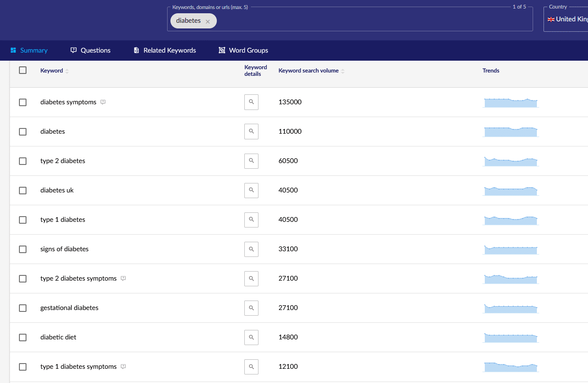Click question icon beside type 2 diabetes symptoms

point(123,278)
